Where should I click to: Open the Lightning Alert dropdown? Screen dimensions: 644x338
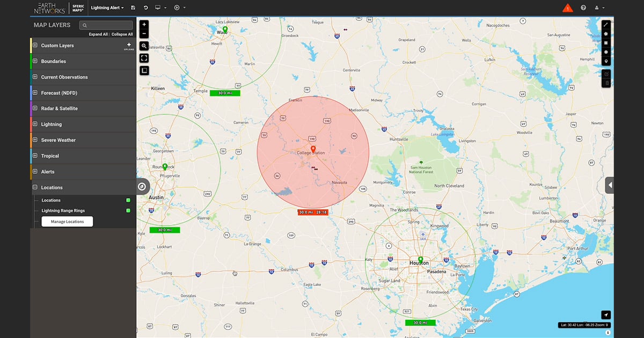(105, 8)
